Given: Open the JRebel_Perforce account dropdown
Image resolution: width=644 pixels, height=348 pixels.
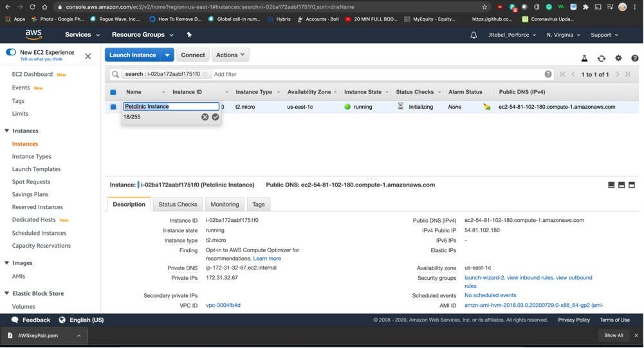Looking at the screenshot, I should [511, 35].
